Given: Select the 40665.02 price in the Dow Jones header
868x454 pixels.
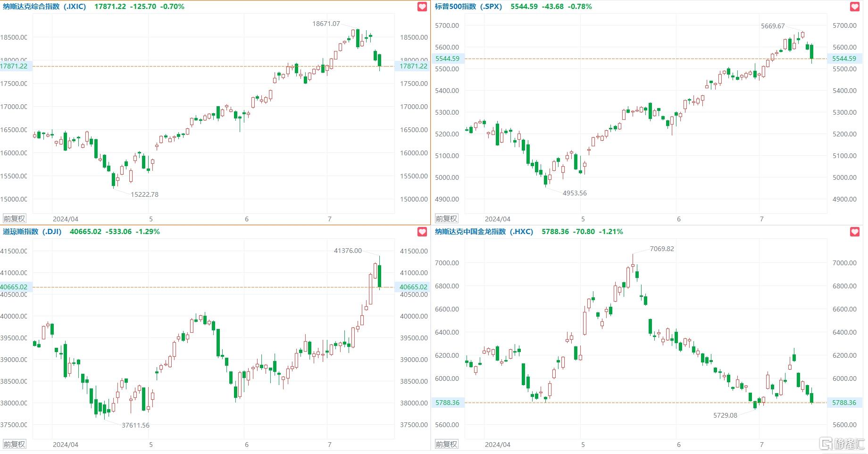Looking at the screenshot, I should 86,232.
